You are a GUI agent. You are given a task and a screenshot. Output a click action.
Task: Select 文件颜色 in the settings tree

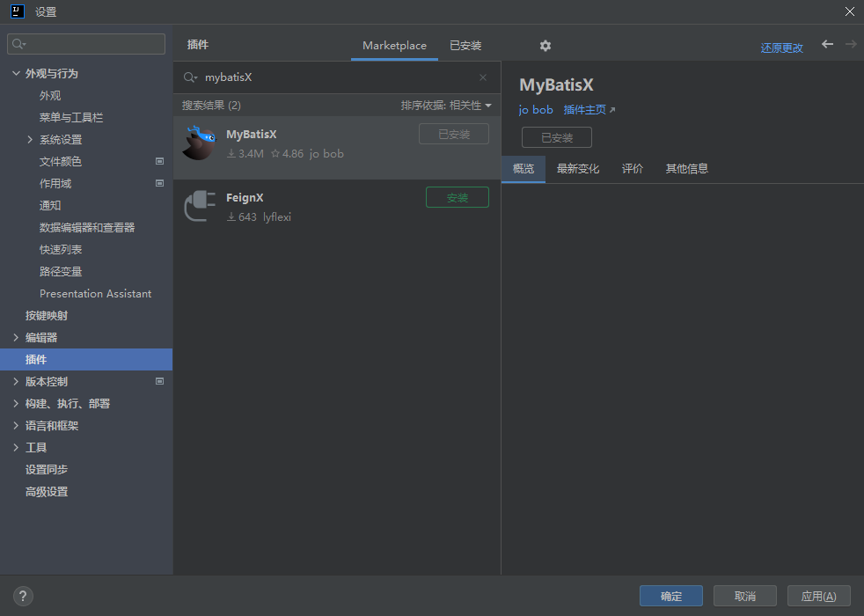61,161
